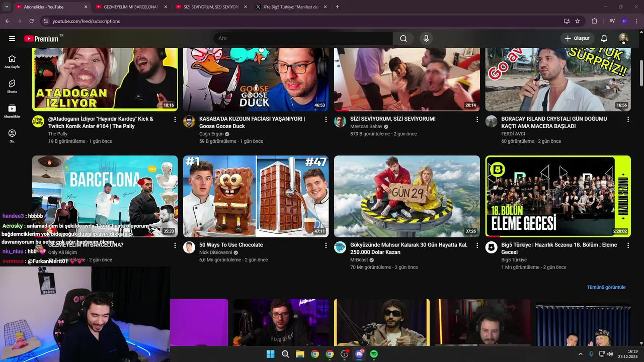This screenshot has height=362, width=644.
Task: Close the X'te Big5 Türkiye tab
Action: pyautogui.click(x=325, y=7)
